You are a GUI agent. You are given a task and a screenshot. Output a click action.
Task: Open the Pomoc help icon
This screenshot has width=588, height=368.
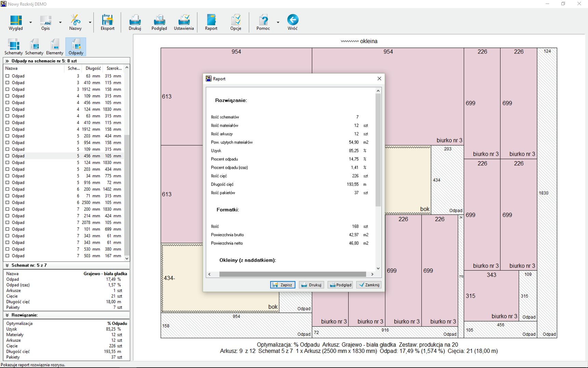(x=263, y=23)
